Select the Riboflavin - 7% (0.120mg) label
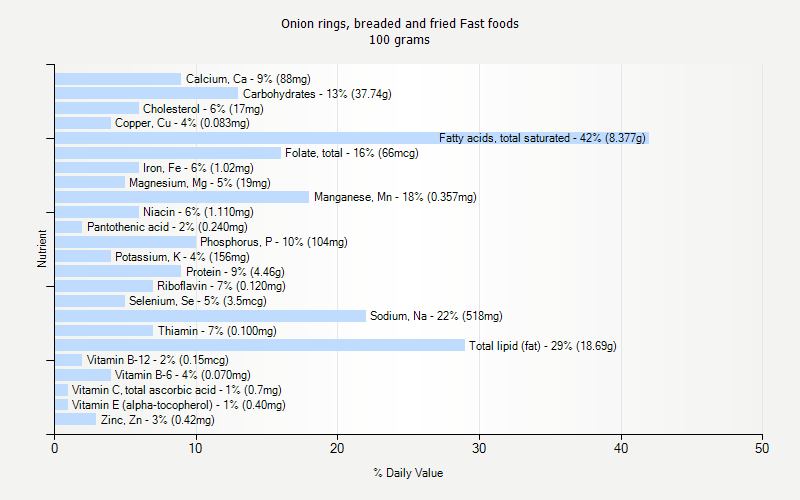 tap(221, 286)
